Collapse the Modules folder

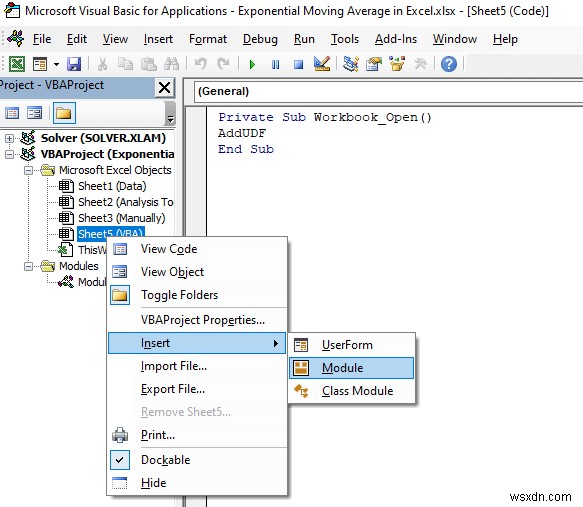[28, 266]
